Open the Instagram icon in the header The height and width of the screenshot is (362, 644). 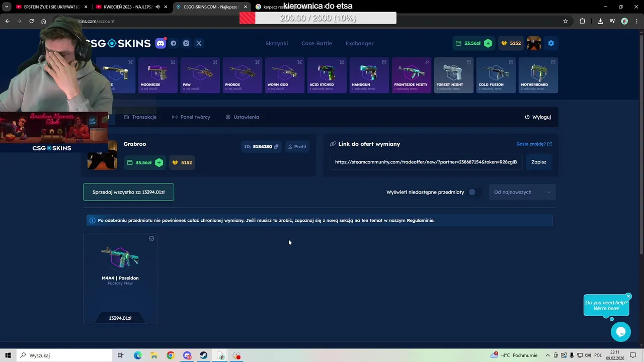pos(186,43)
